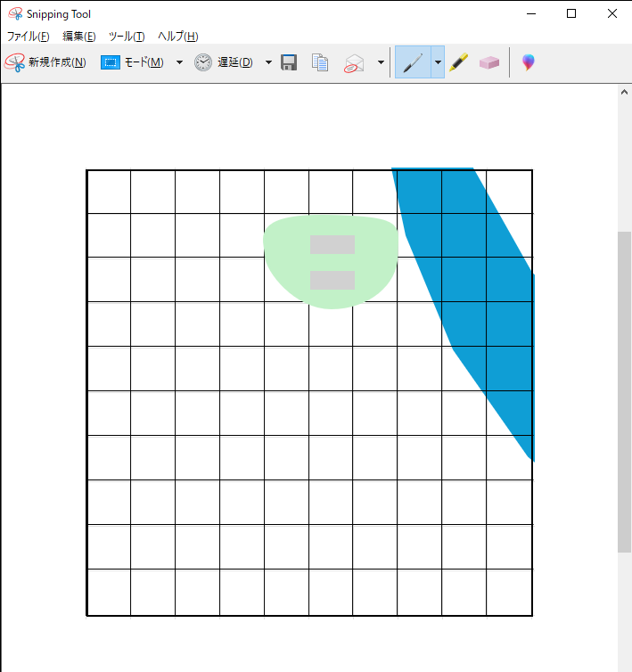Copy the snip using the copy icon
The height and width of the screenshot is (672, 632).
point(320,62)
